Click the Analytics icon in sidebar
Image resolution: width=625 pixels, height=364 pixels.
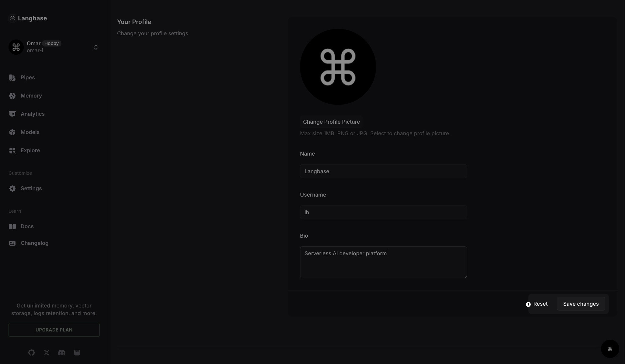click(12, 114)
